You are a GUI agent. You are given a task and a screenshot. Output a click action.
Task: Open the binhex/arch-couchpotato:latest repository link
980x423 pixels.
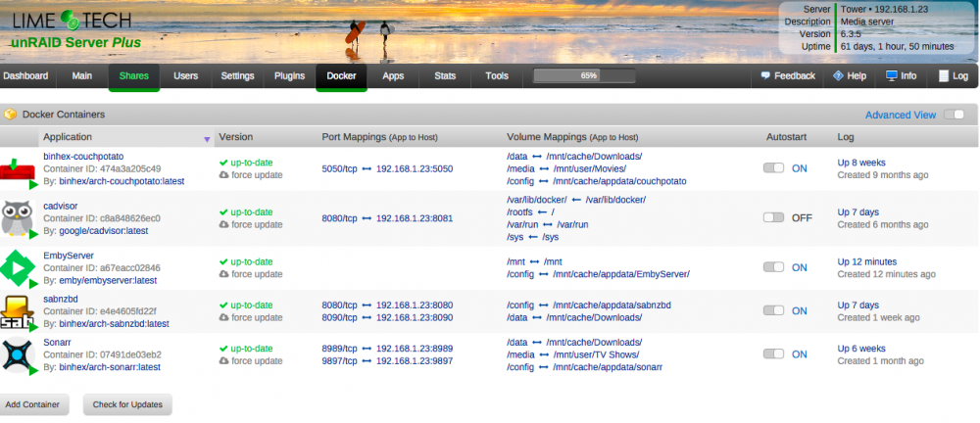tap(122, 181)
